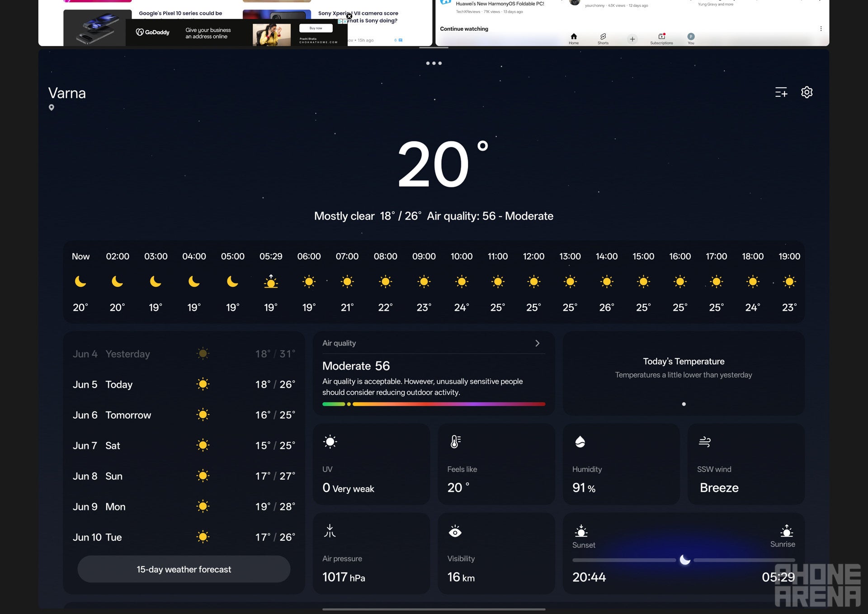868x614 pixels.
Task: Click the Humidity droplet icon
Action: click(x=580, y=441)
